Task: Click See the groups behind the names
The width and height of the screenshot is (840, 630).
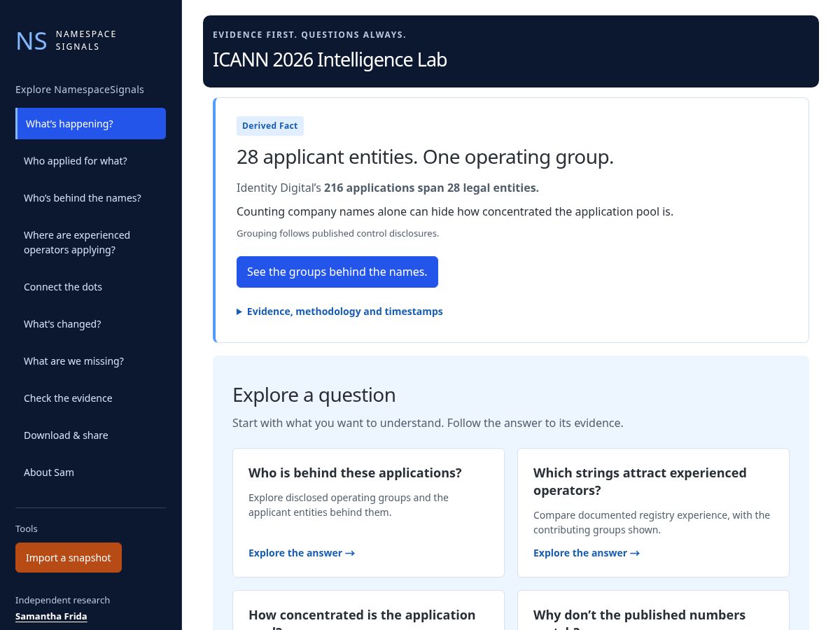Action: coord(337,272)
